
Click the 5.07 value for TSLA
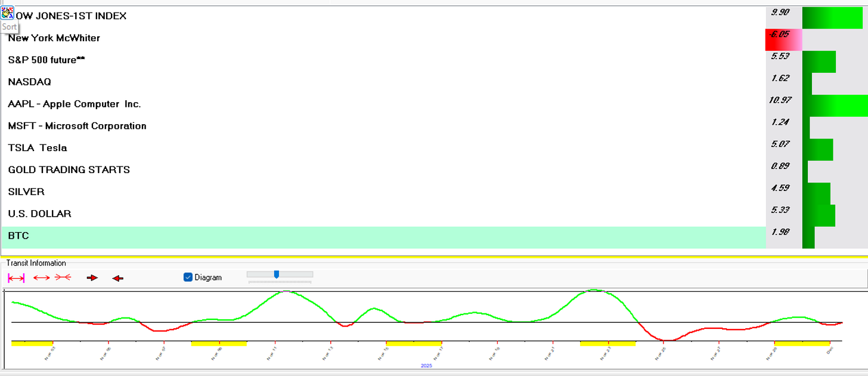point(780,144)
